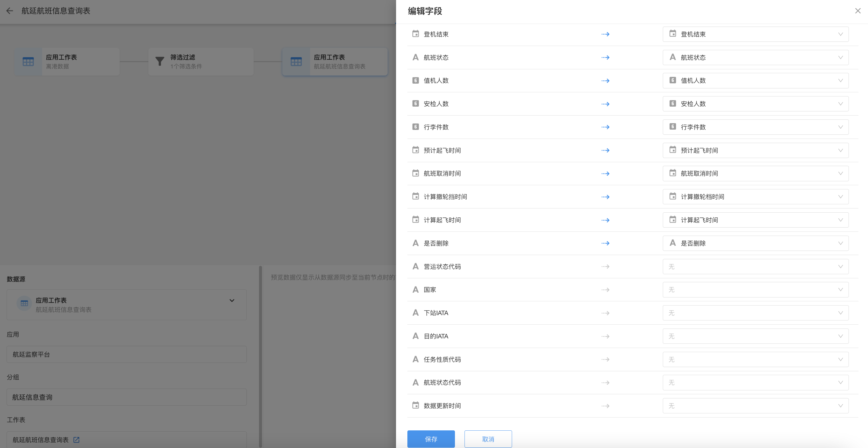Screen dimensions: 868x448
Task: Open the external link icon beside 航延航班信息查询表
Action: click(77, 440)
